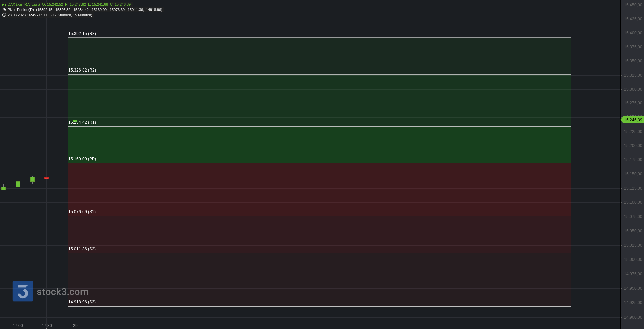Click the 15.326,82 (R2) pivot label

[x=82, y=70]
